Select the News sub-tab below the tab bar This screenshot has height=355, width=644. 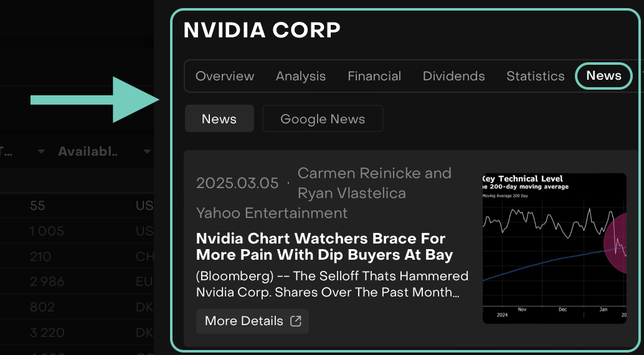tap(219, 119)
